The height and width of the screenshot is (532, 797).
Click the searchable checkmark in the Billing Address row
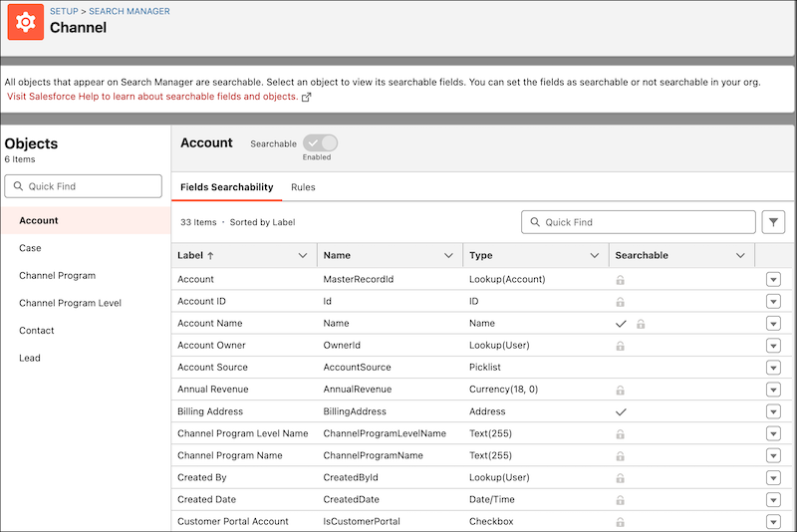click(621, 412)
